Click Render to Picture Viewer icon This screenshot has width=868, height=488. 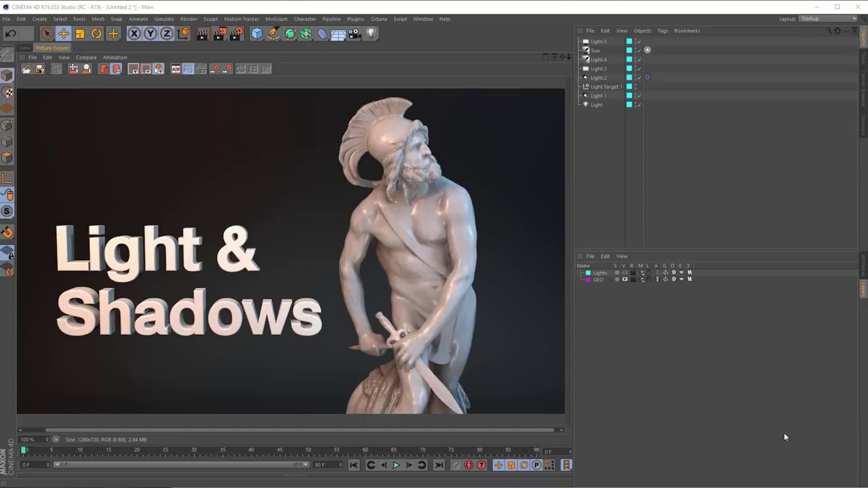tap(219, 33)
